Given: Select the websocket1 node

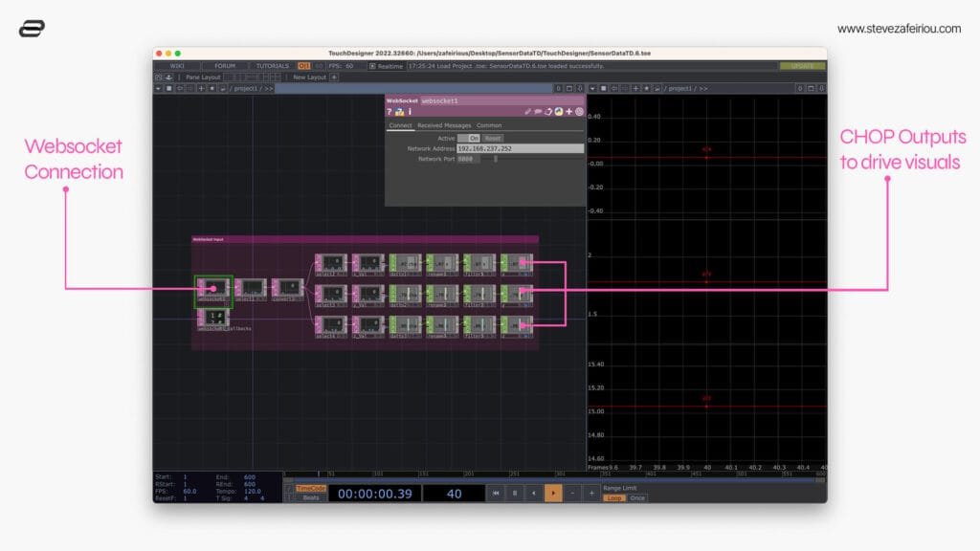Looking at the screenshot, I should tap(213, 290).
